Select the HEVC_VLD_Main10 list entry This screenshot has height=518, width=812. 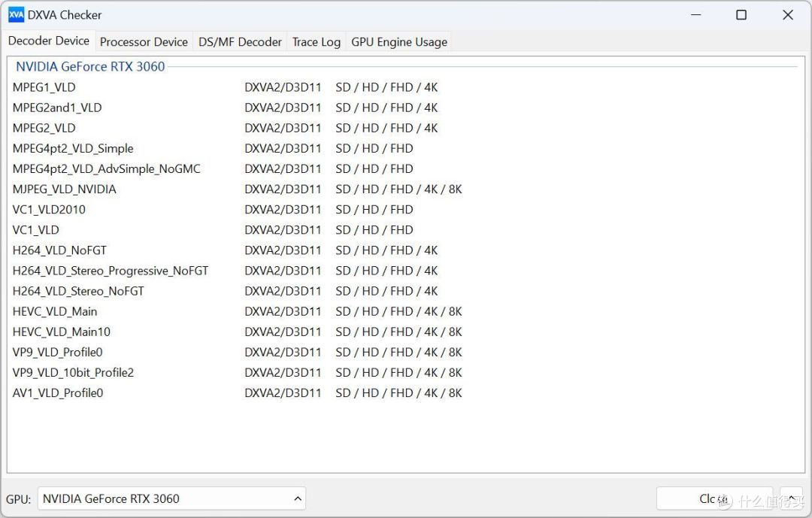coord(62,332)
